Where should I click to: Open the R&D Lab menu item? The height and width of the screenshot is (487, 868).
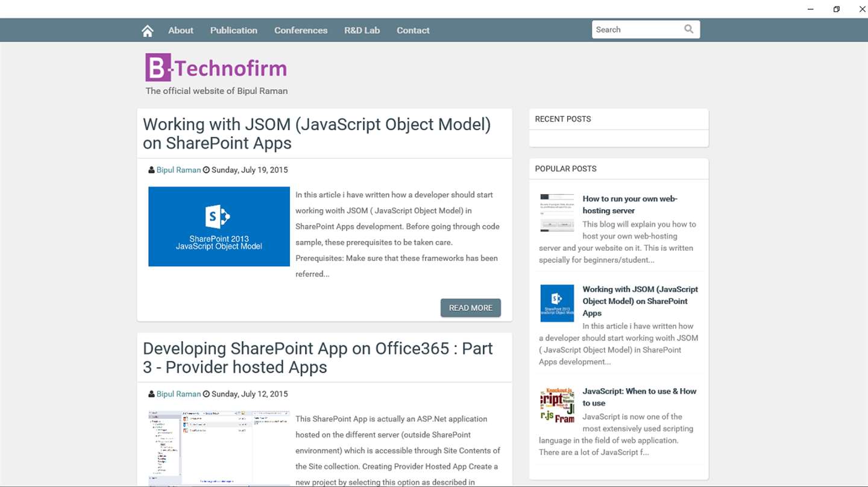pyautogui.click(x=362, y=30)
